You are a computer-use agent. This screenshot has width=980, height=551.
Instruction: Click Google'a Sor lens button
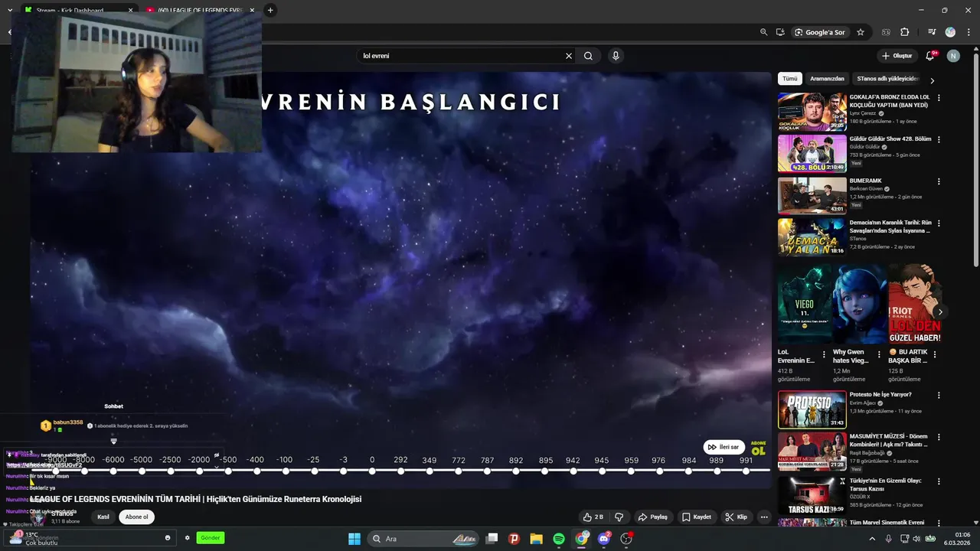click(819, 32)
